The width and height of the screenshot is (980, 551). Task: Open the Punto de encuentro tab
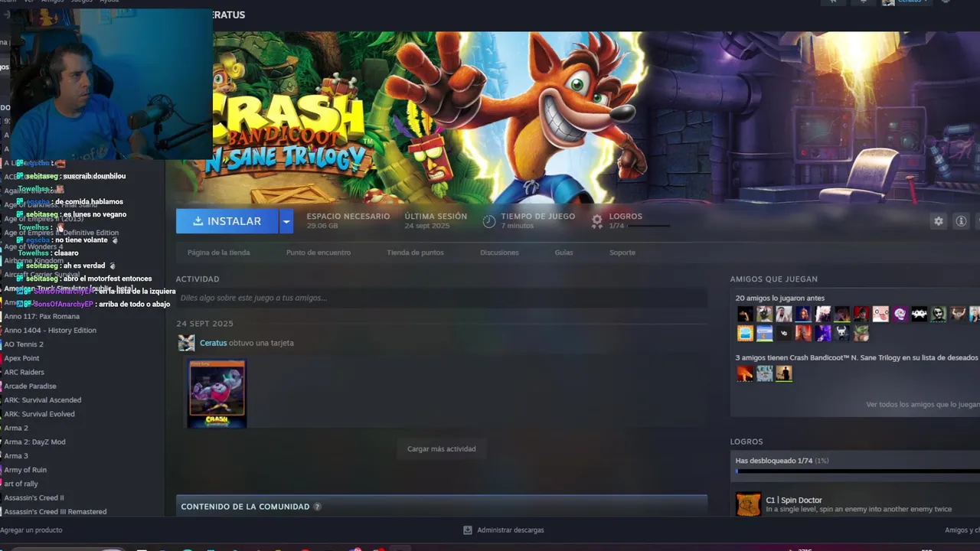pyautogui.click(x=318, y=253)
